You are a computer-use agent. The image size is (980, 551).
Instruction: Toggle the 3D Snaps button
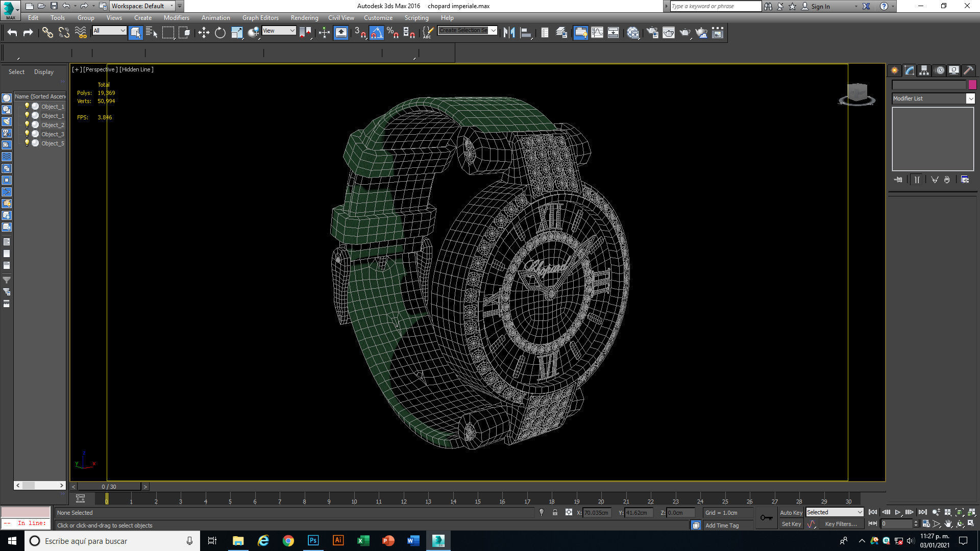(x=360, y=33)
